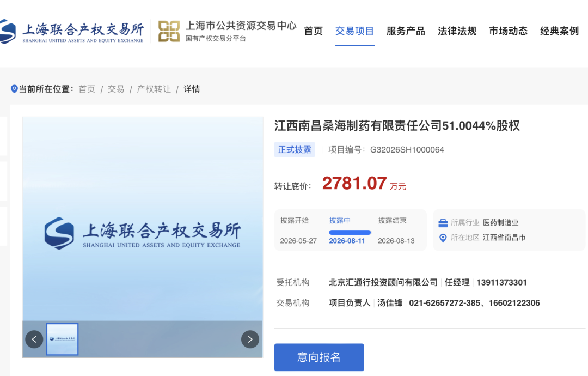Open the 法律法规 navigation tab
Viewport: 588px width, 376px height.
[457, 31]
